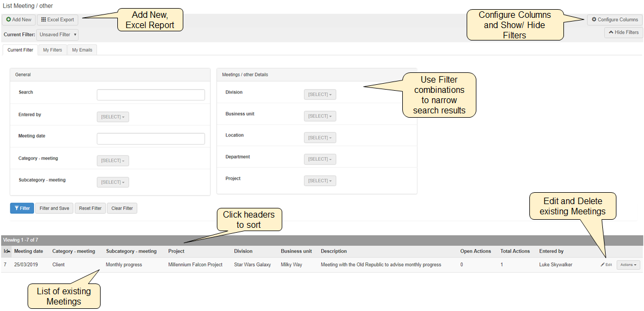
Task: Open the Division select dropdown
Action: pos(320,94)
